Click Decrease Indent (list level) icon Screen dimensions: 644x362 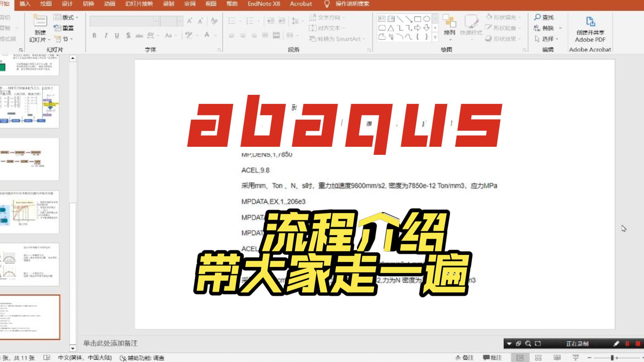(271, 21)
